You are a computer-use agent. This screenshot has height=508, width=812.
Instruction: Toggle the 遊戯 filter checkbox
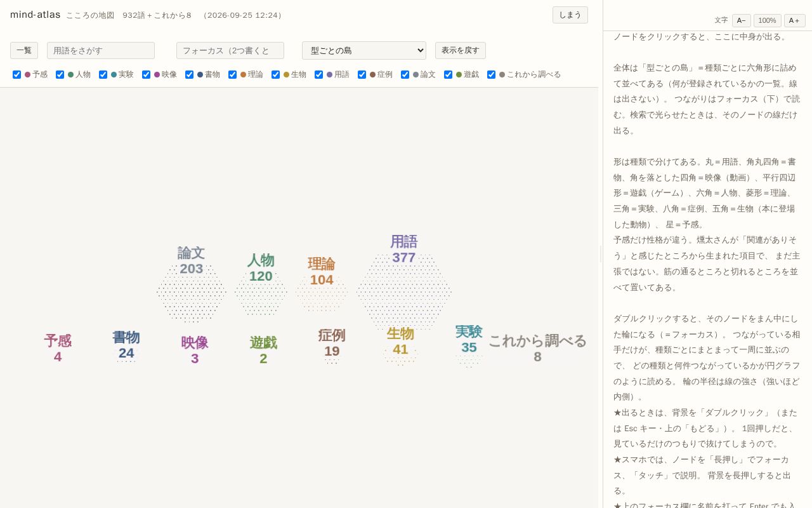click(449, 75)
